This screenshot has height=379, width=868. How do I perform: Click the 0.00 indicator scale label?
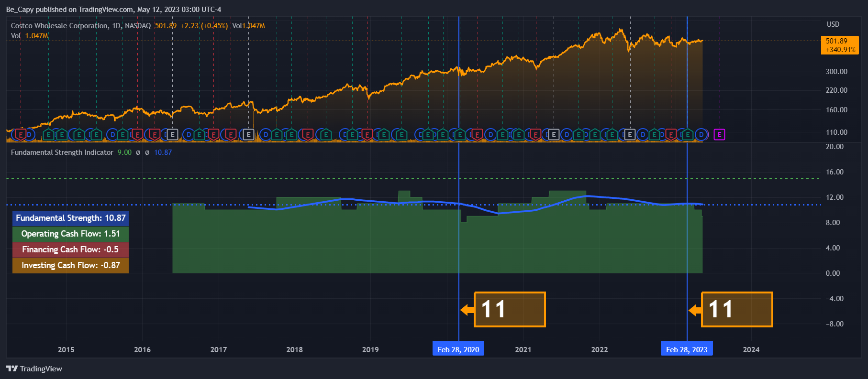click(x=833, y=273)
